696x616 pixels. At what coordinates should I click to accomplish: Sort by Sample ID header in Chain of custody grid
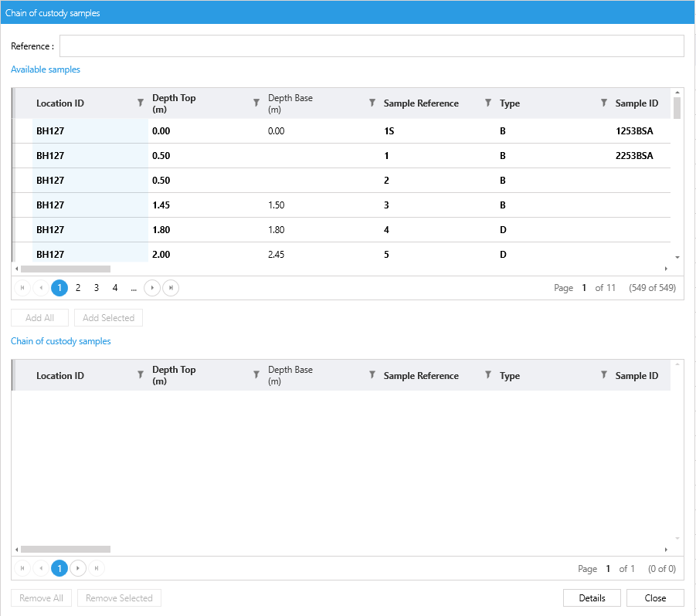point(637,376)
